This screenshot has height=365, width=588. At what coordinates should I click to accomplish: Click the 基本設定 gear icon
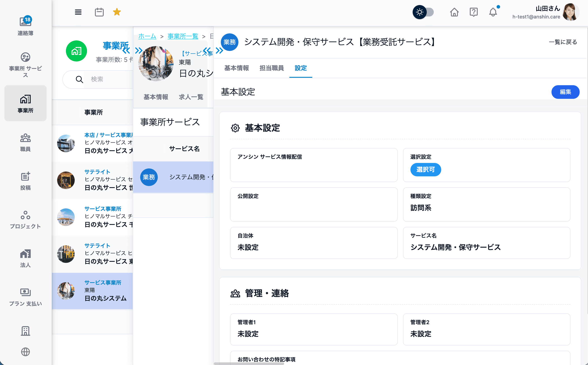point(235,128)
